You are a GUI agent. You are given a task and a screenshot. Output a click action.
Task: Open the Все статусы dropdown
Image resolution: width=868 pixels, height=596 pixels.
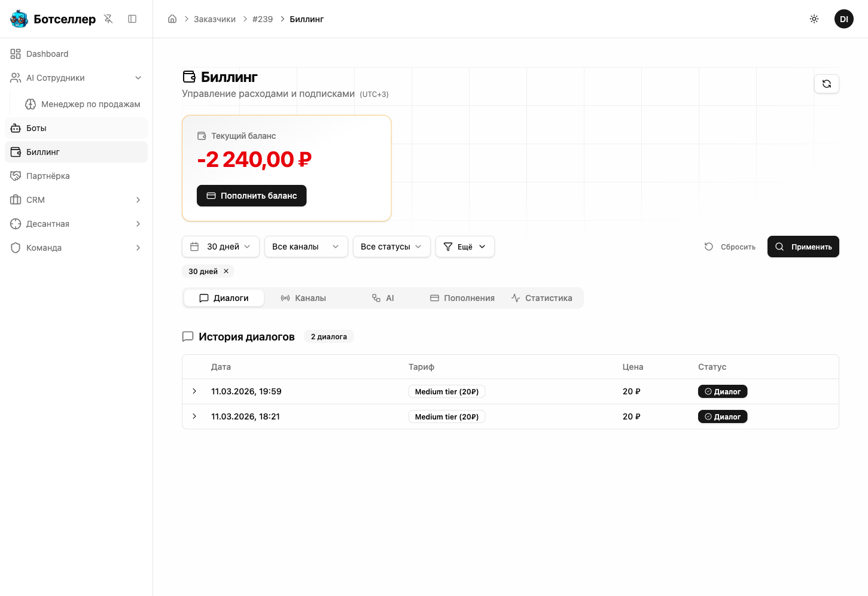(391, 247)
